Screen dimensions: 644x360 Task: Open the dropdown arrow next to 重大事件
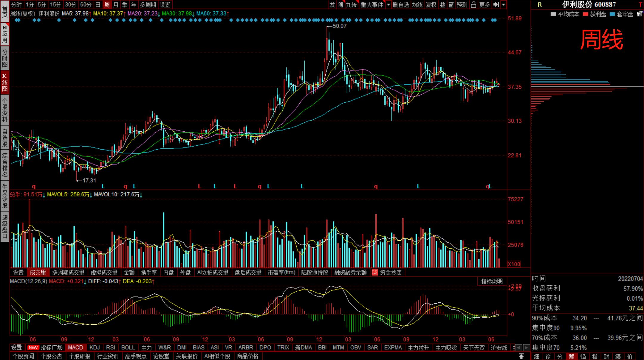388,4
